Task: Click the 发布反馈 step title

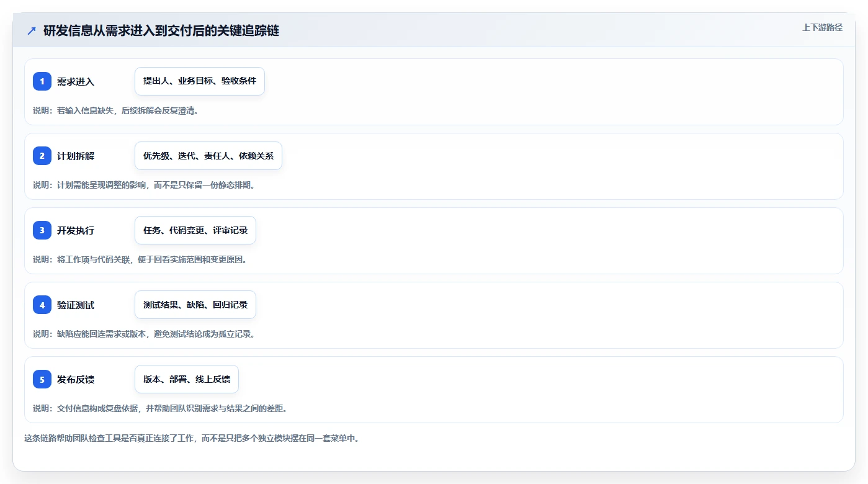Action: point(76,379)
